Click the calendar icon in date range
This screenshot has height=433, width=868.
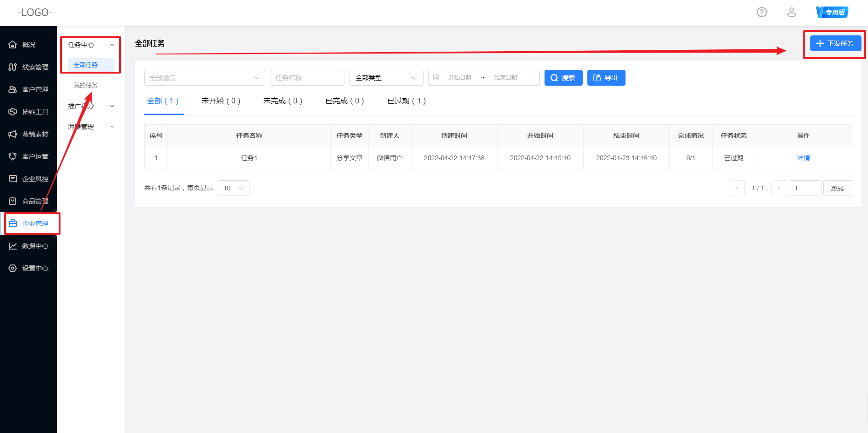(436, 78)
